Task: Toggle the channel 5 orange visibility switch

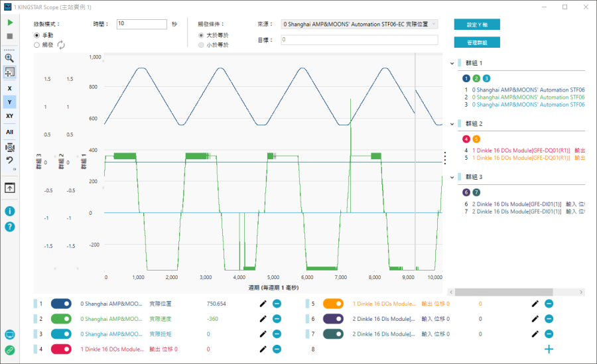Action: 333,304
